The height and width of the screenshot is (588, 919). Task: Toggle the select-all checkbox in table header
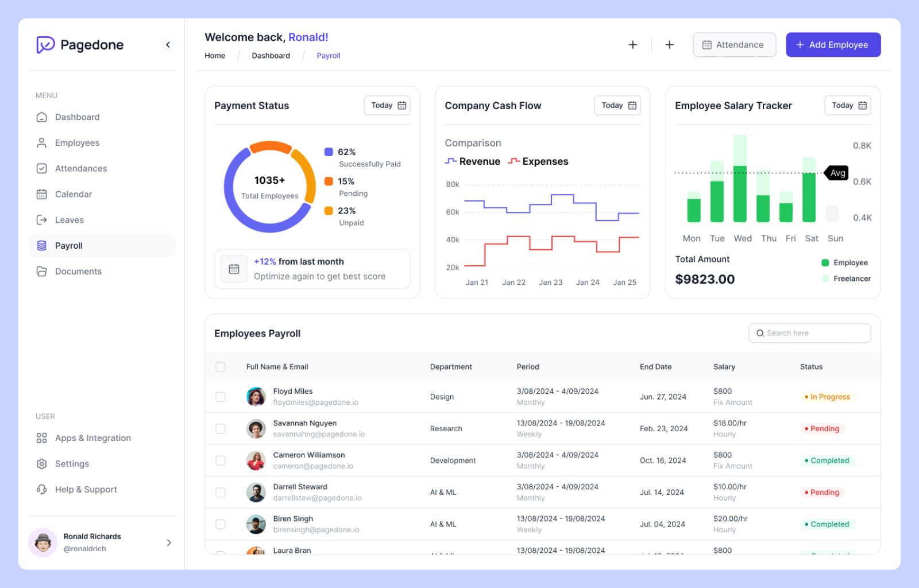[x=221, y=367]
